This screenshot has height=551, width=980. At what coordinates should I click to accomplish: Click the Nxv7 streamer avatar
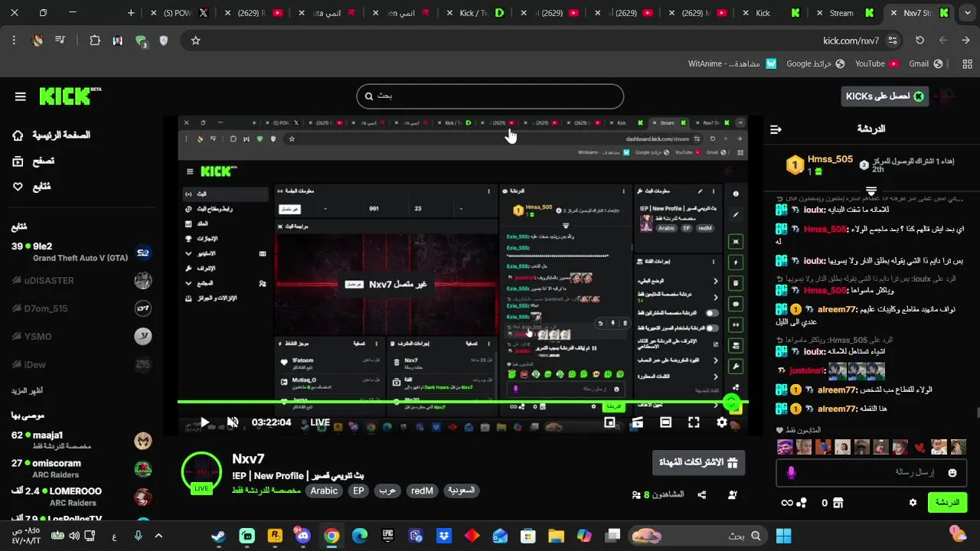[x=201, y=472]
